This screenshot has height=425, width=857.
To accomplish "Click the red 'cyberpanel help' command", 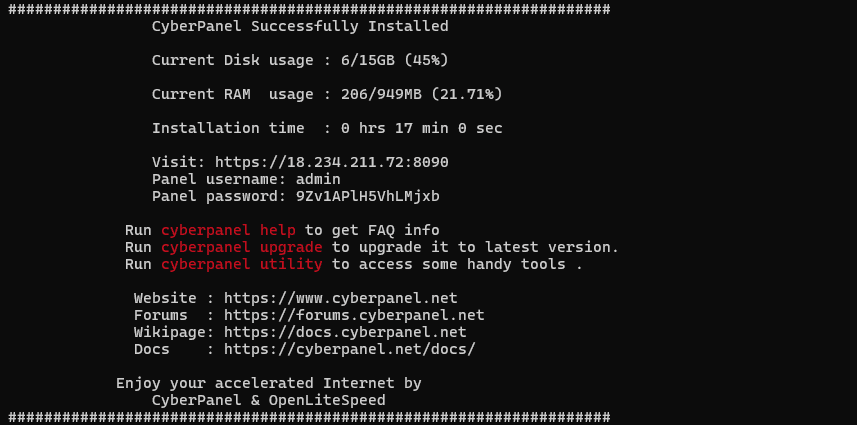I will tap(228, 230).
